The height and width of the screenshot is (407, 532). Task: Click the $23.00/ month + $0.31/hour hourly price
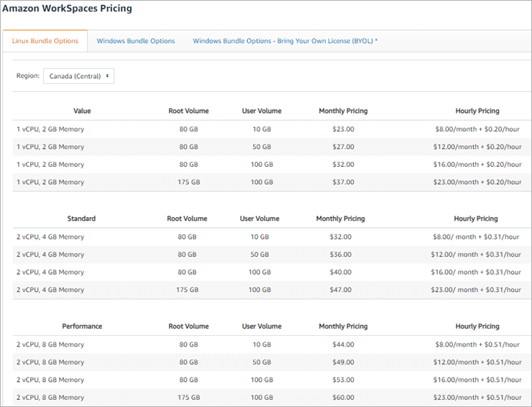475,290
